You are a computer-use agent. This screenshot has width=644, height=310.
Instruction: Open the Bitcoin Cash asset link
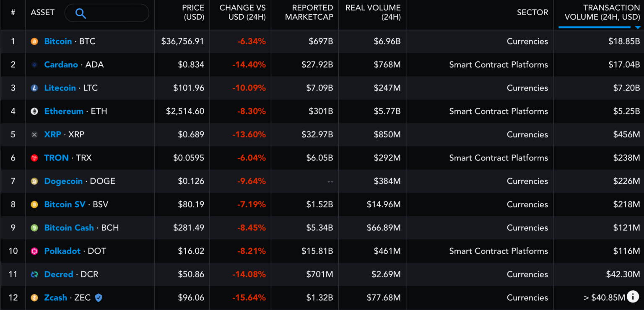click(69, 228)
